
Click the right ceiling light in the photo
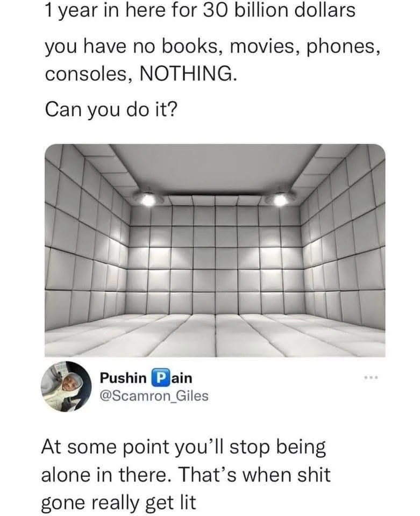tap(281, 198)
